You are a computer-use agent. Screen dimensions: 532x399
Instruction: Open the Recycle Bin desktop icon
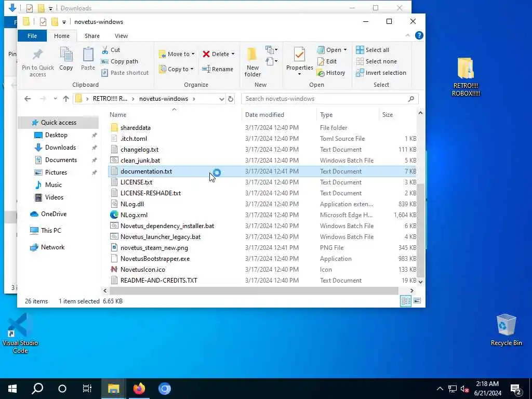(506, 330)
